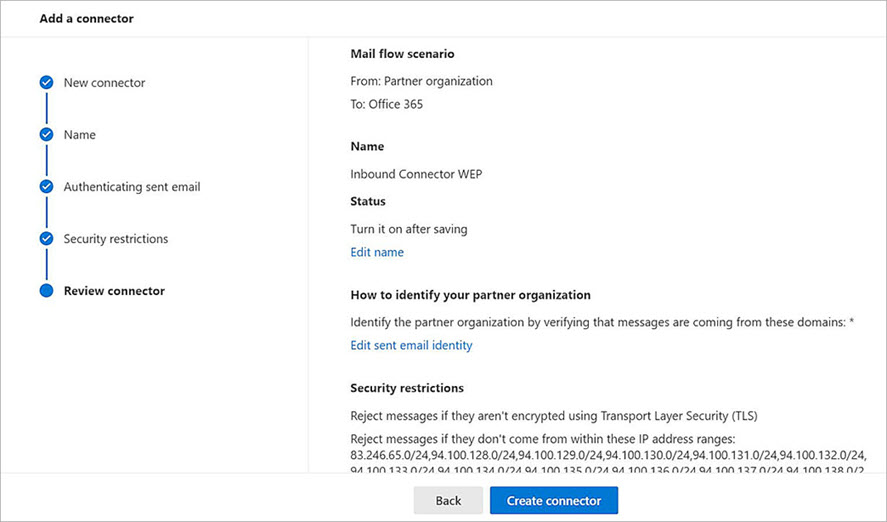Go to the New connector step
The height and width of the screenshot is (522, 887).
pyautogui.click(x=104, y=83)
